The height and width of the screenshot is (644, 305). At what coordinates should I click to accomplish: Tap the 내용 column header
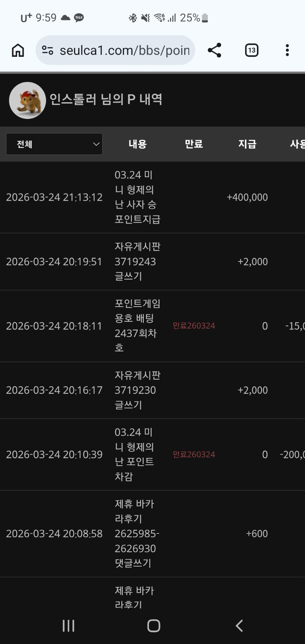click(138, 144)
